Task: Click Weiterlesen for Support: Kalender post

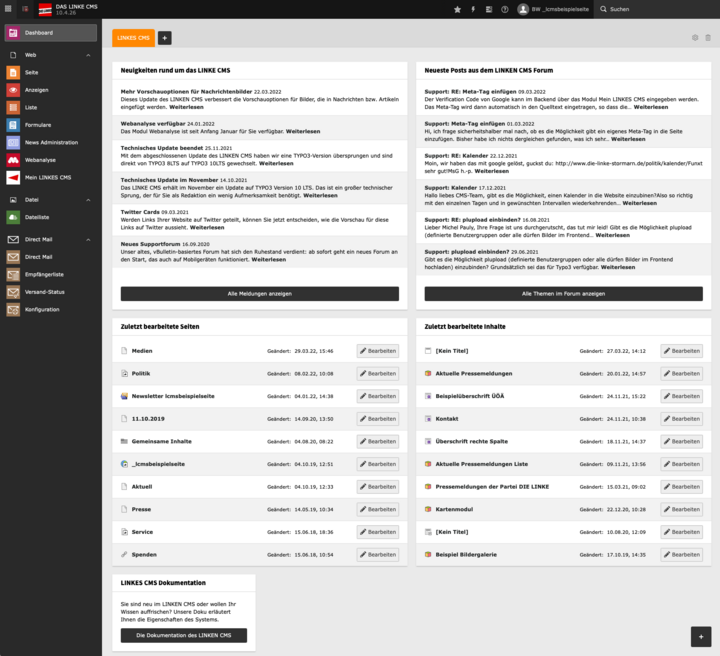Action: [x=640, y=203]
